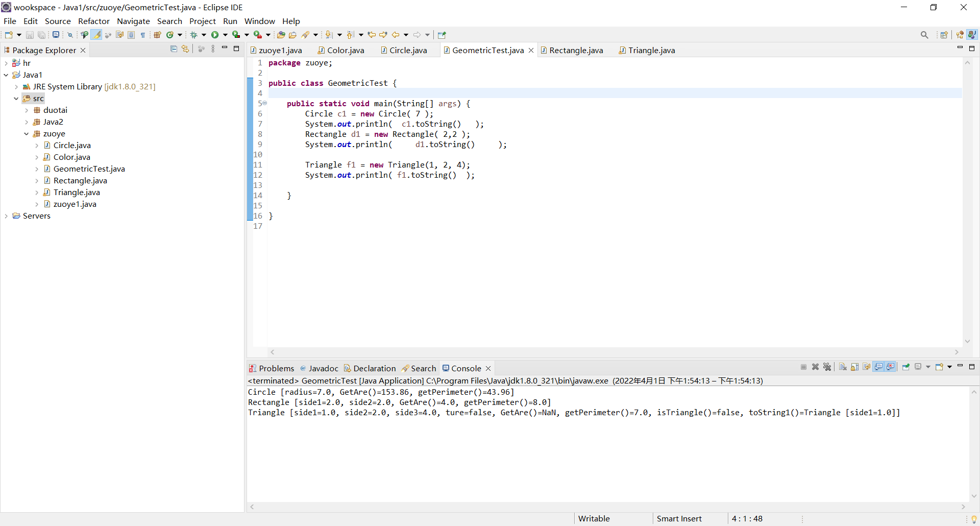Viewport: 980px width, 526px height.
Task: Toggle Scroll Lock in Console toolbar
Action: [854, 367]
